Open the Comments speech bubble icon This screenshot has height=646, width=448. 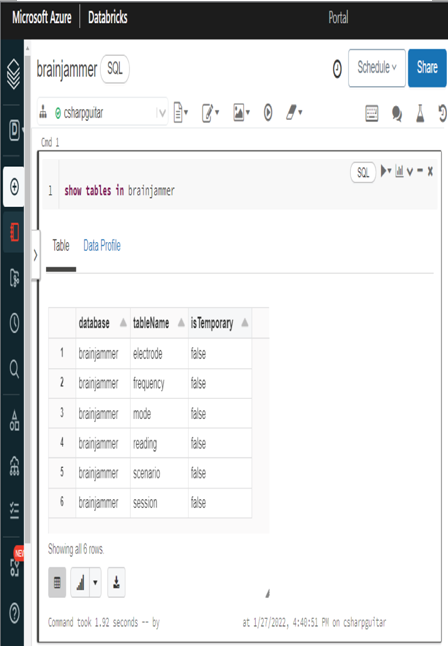397,113
